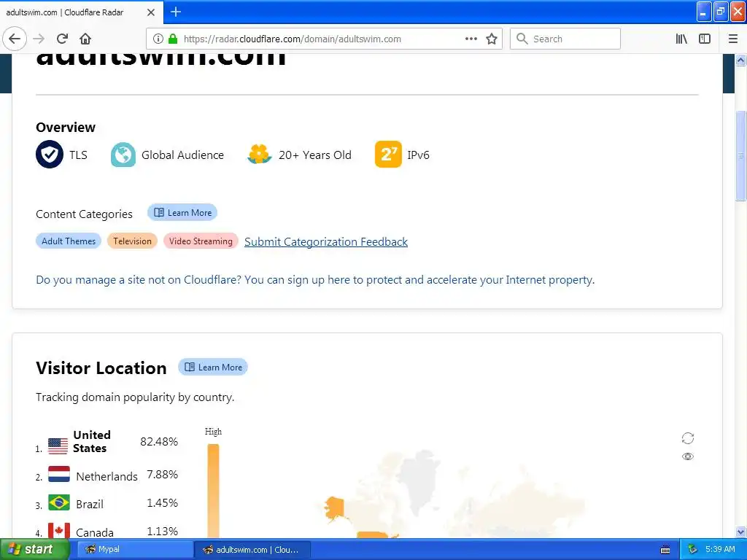The height and width of the screenshot is (560, 747).
Task: Click the Visitor Location heading
Action: tap(101, 367)
